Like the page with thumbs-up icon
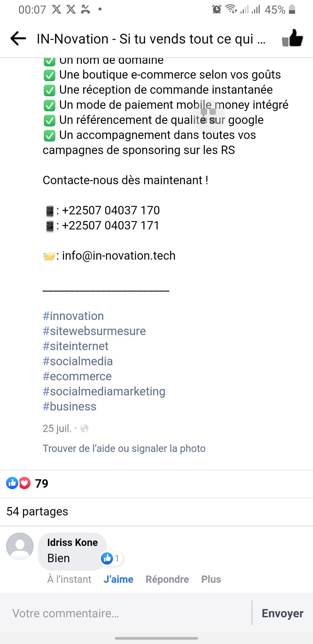Viewport: 313px width, 644px height. tap(292, 39)
